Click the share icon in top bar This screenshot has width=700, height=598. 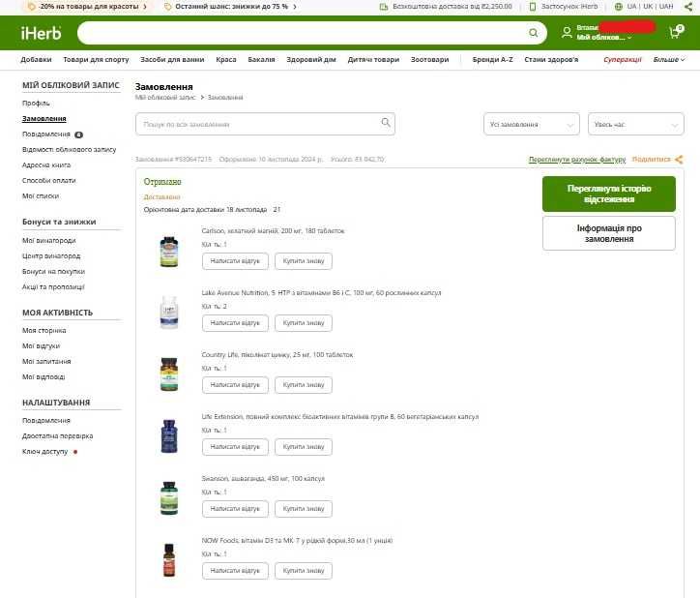click(688, 6)
